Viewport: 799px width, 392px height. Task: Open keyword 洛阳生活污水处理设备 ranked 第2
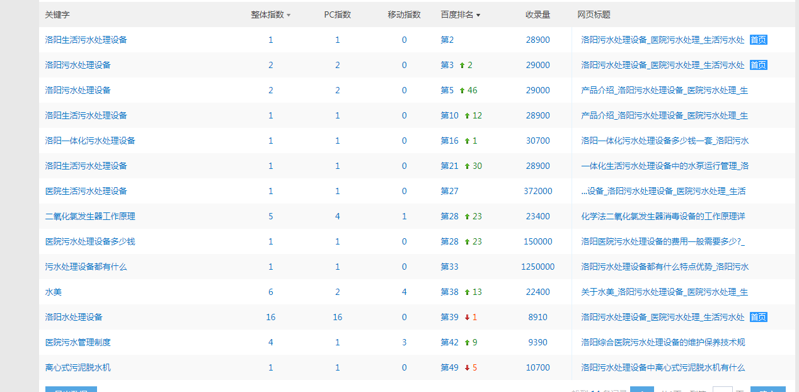pos(86,40)
